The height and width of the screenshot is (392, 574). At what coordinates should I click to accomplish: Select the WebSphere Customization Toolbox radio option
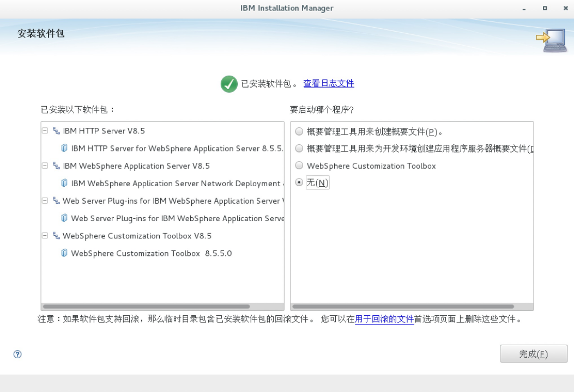(x=299, y=166)
